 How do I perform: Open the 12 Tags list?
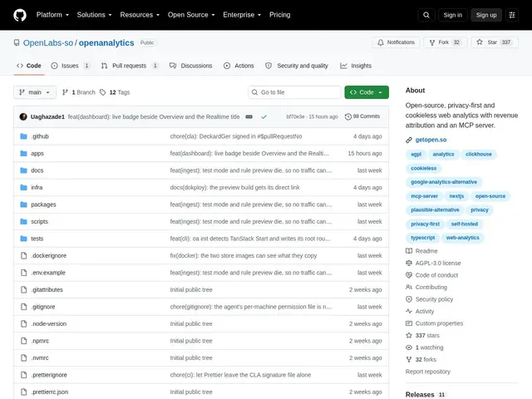coord(115,92)
